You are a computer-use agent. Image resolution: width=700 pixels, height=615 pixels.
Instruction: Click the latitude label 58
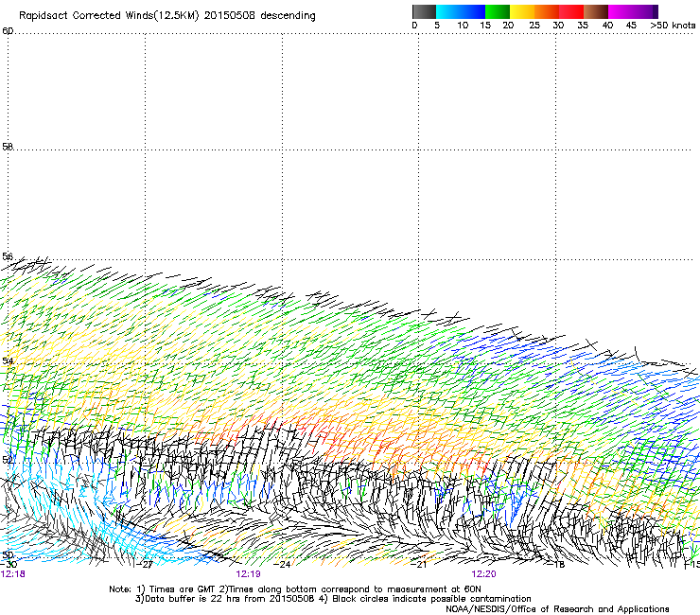tap(8, 147)
